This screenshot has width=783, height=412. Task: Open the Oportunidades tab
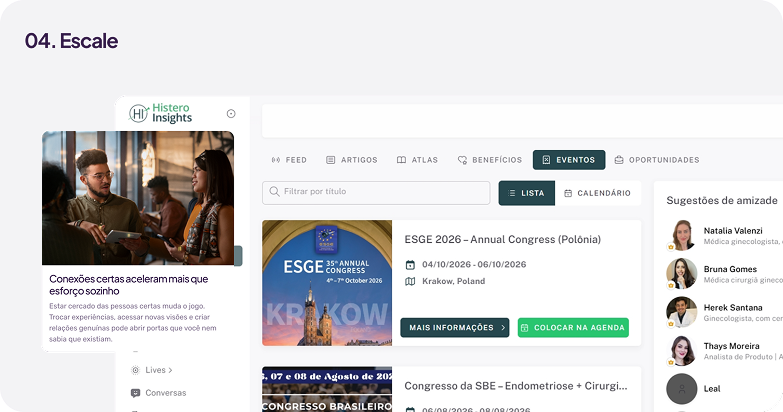(x=657, y=160)
